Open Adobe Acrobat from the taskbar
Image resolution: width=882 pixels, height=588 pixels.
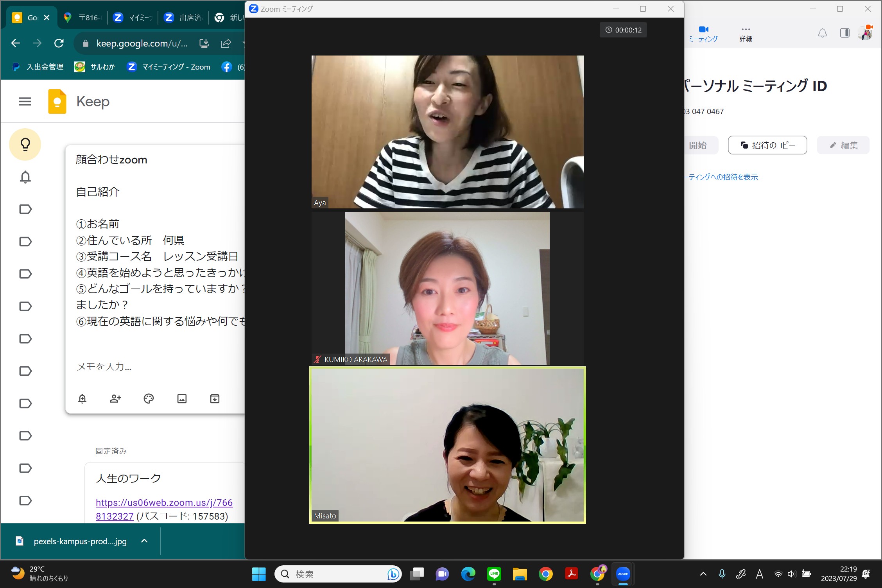pyautogui.click(x=572, y=574)
